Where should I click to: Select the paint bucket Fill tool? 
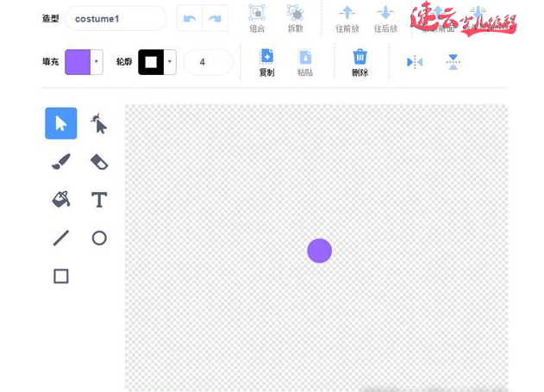(x=61, y=200)
